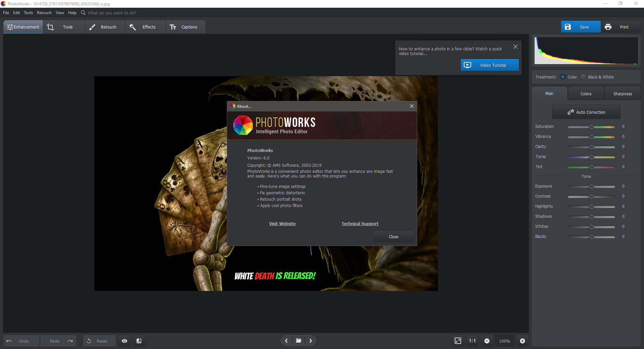Click the Tint slider handle
Image resolution: width=644 pixels, height=349 pixels.
click(x=592, y=167)
